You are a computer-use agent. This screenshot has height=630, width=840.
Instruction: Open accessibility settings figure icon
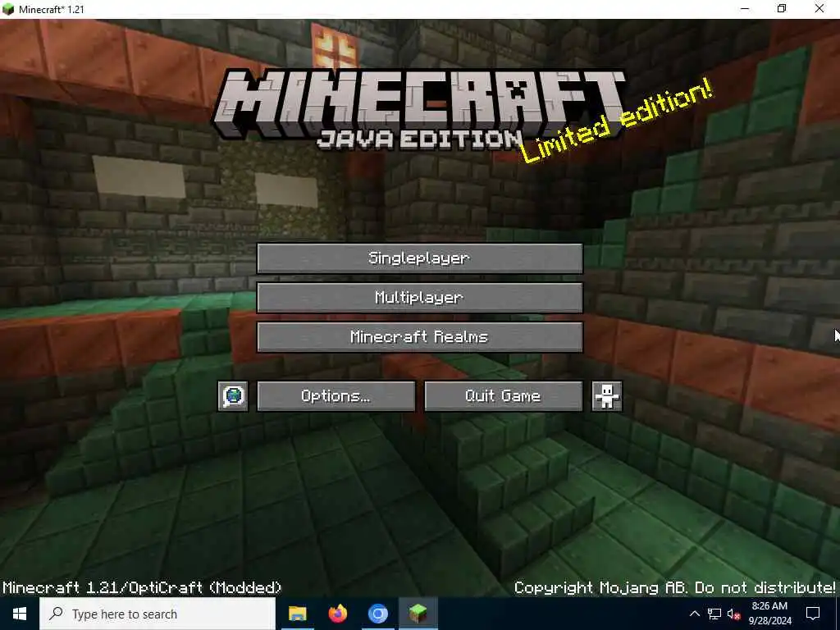click(607, 396)
